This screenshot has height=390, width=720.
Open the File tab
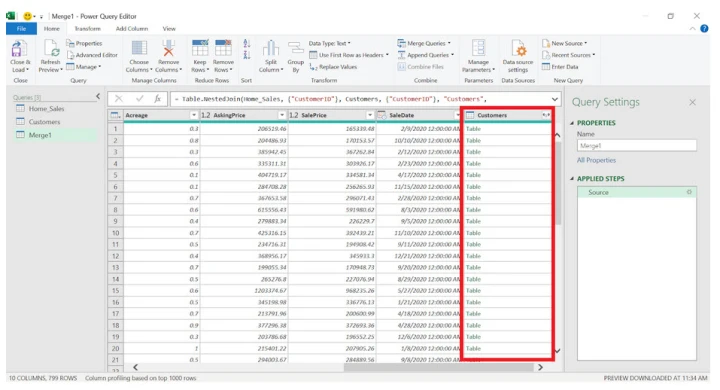point(21,28)
